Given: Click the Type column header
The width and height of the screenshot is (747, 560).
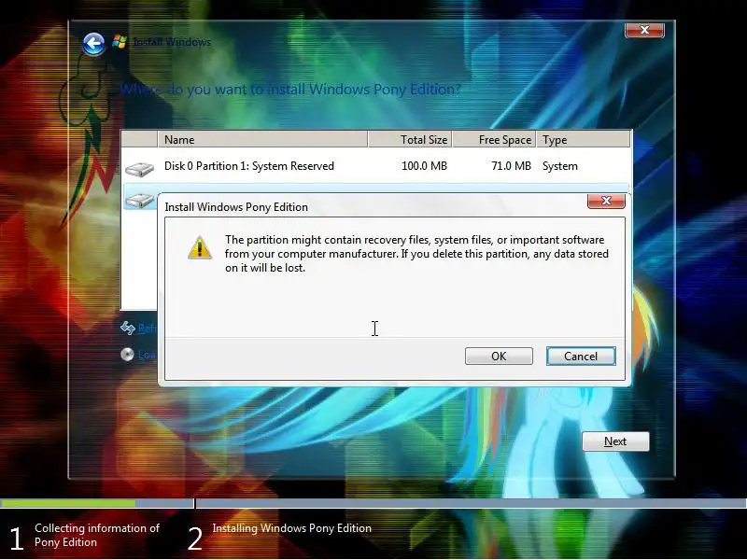Looking at the screenshot, I should [x=583, y=139].
